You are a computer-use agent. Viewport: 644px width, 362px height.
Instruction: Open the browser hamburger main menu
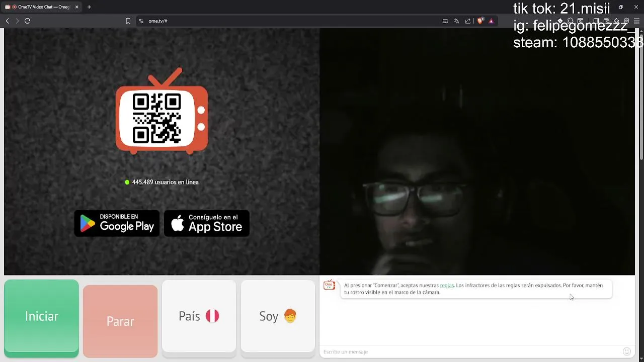[636, 21]
